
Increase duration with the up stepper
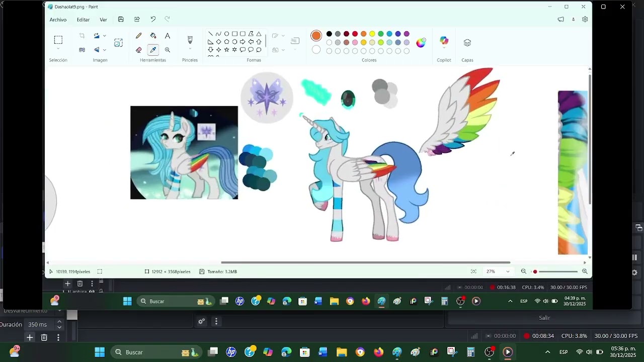(x=59, y=322)
